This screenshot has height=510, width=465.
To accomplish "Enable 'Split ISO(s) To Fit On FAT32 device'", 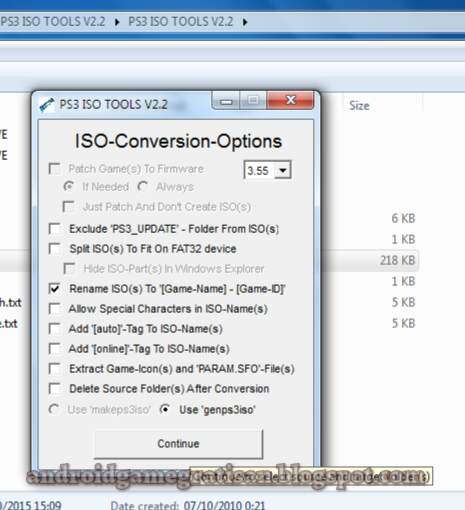I will (54, 249).
